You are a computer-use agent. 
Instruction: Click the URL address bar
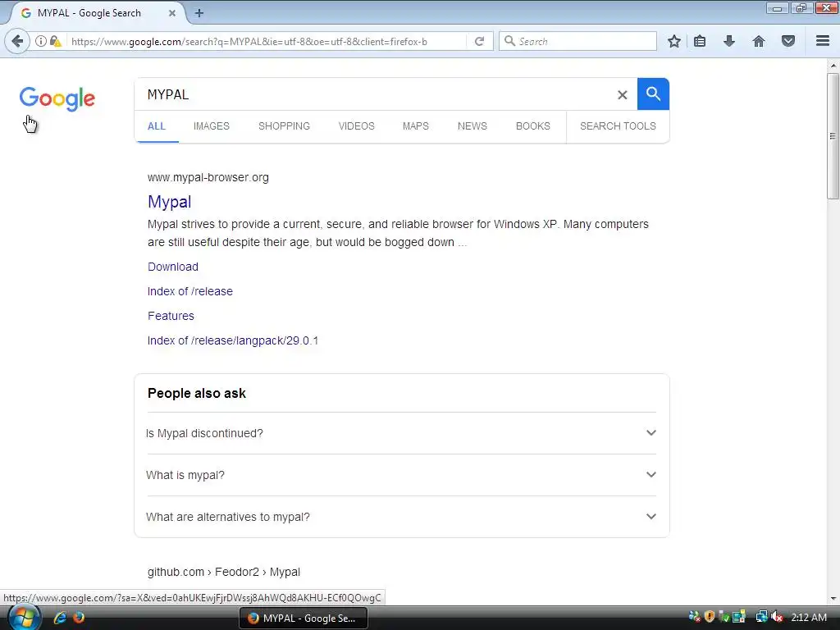(x=265, y=41)
